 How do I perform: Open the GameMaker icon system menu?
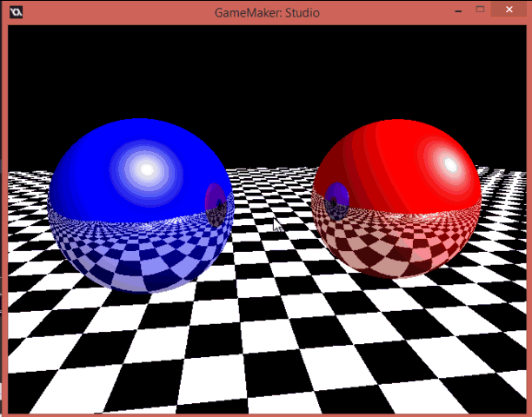(x=16, y=12)
